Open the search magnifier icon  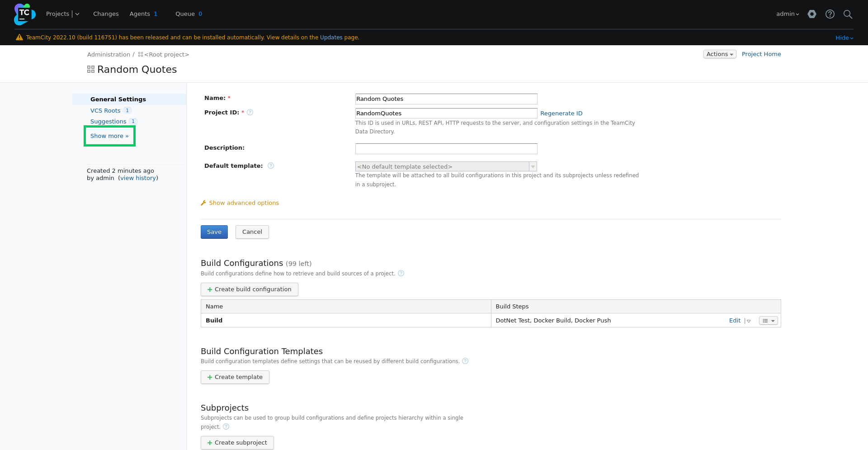coord(848,14)
